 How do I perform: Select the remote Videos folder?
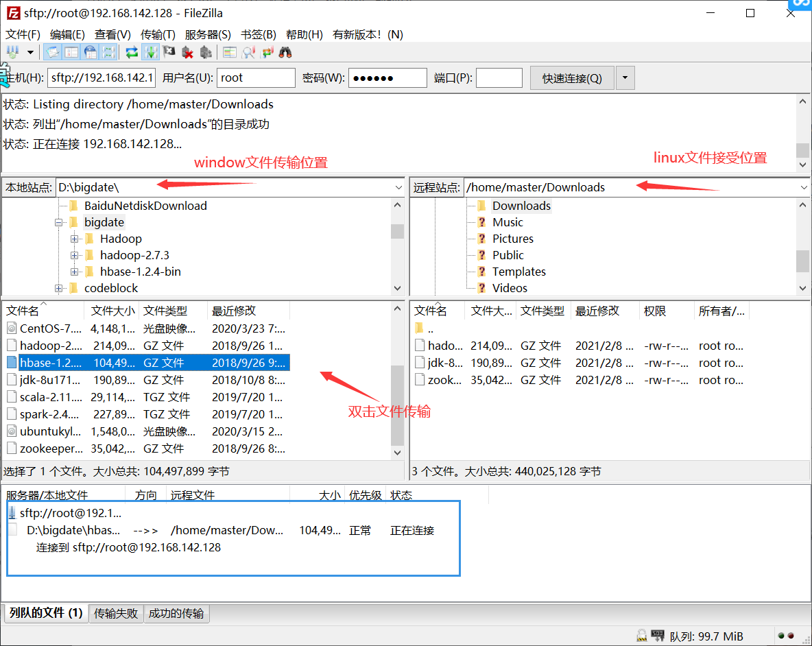click(510, 288)
